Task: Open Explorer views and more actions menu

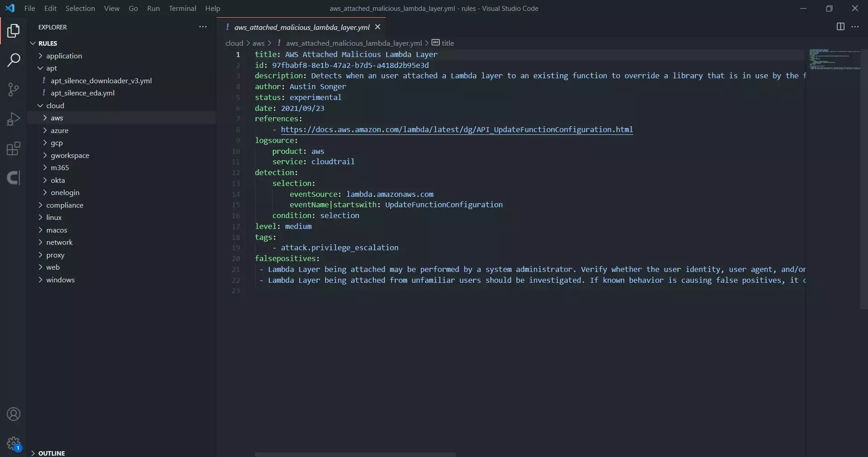Action: tap(203, 27)
